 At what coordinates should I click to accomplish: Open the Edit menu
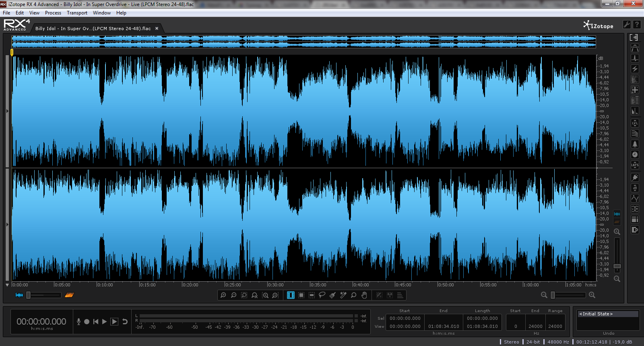(x=20, y=13)
